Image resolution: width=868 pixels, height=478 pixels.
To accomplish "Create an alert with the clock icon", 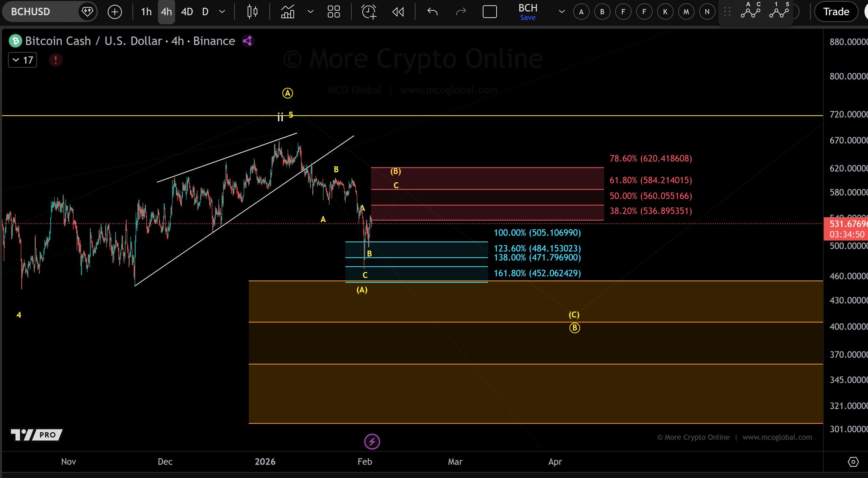I will pos(369,12).
